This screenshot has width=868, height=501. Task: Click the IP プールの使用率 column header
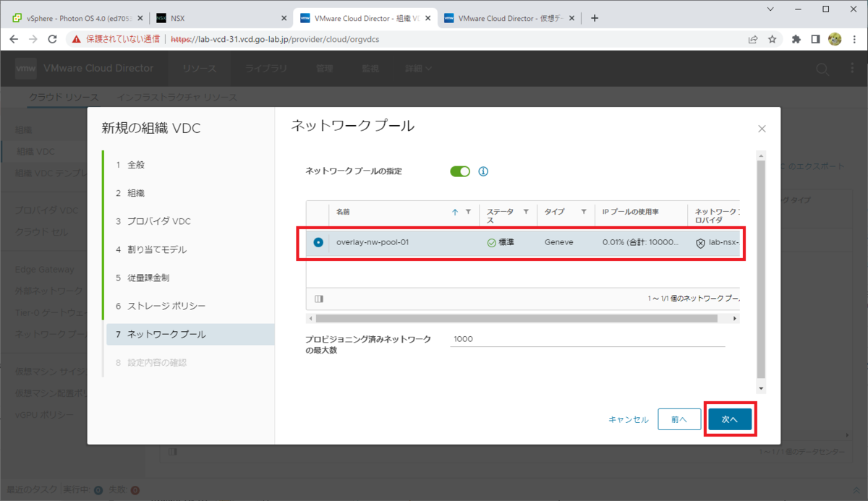[x=629, y=212]
